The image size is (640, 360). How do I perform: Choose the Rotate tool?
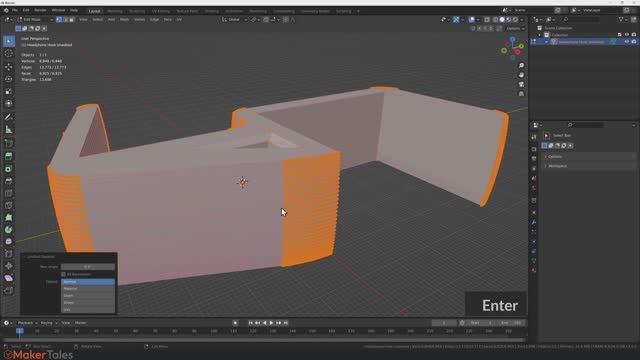point(9,79)
